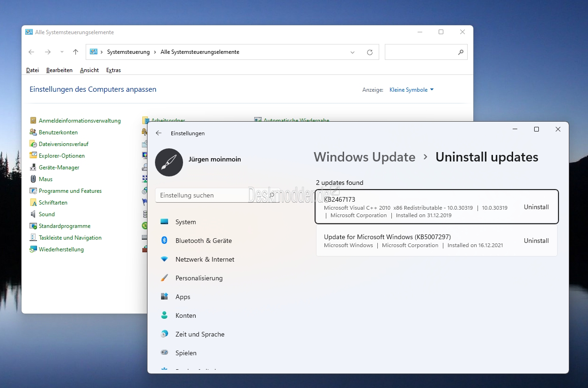Select the Konten person icon

pyautogui.click(x=164, y=315)
